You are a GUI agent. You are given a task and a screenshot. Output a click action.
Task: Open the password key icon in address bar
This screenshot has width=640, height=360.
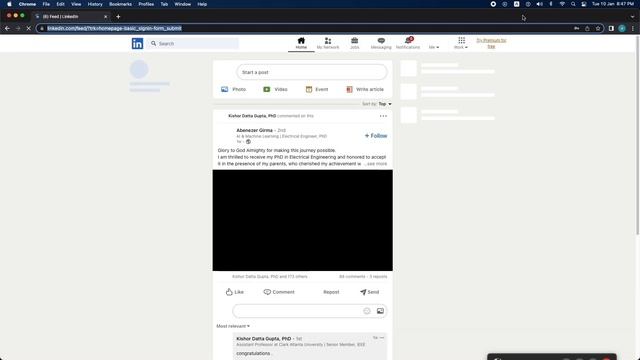[x=577, y=28]
